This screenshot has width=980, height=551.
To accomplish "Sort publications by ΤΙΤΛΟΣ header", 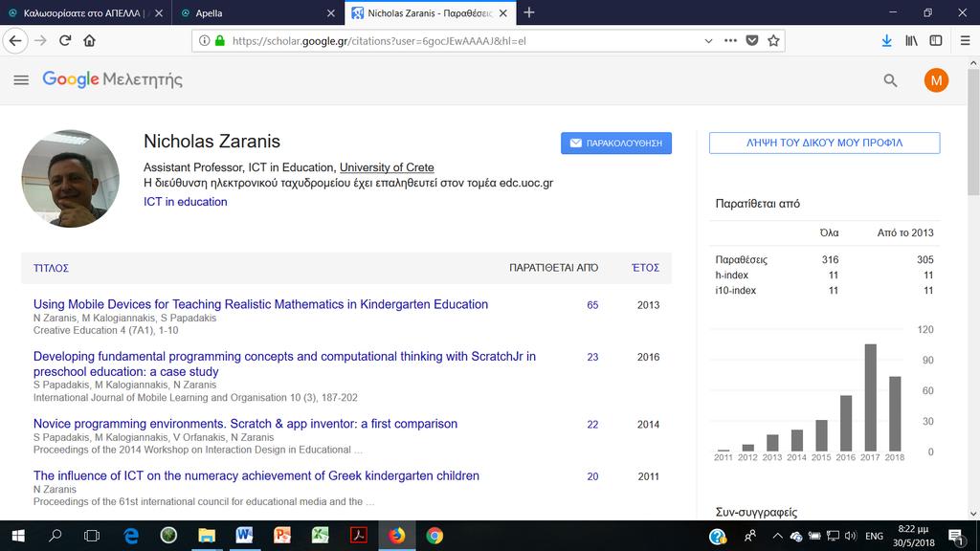I will [51, 268].
